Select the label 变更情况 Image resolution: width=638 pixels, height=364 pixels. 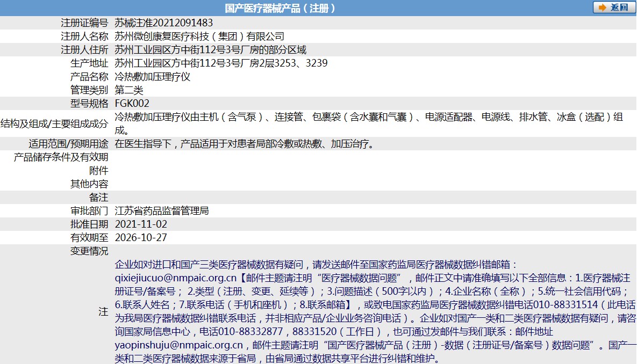[89, 251]
